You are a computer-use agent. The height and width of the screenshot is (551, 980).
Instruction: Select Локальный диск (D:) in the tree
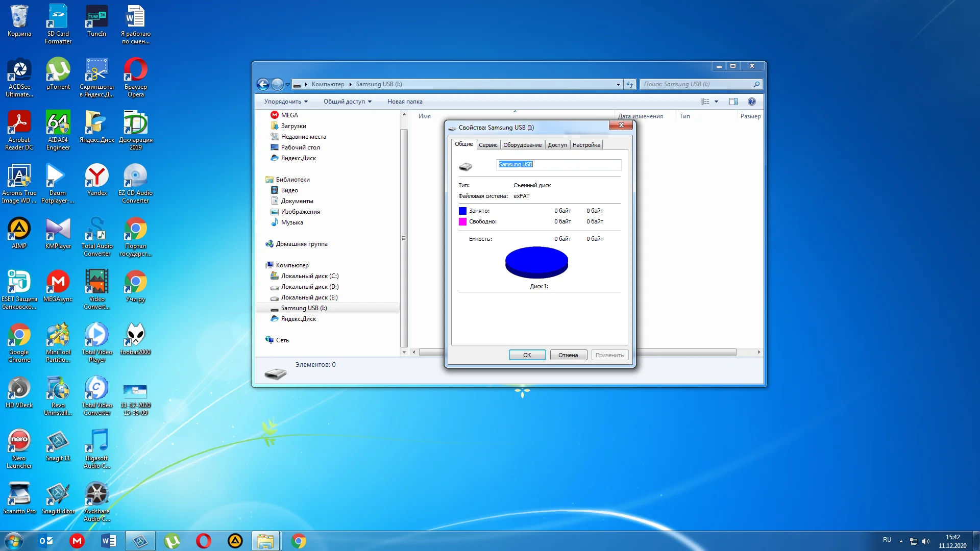[x=309, y=287]
